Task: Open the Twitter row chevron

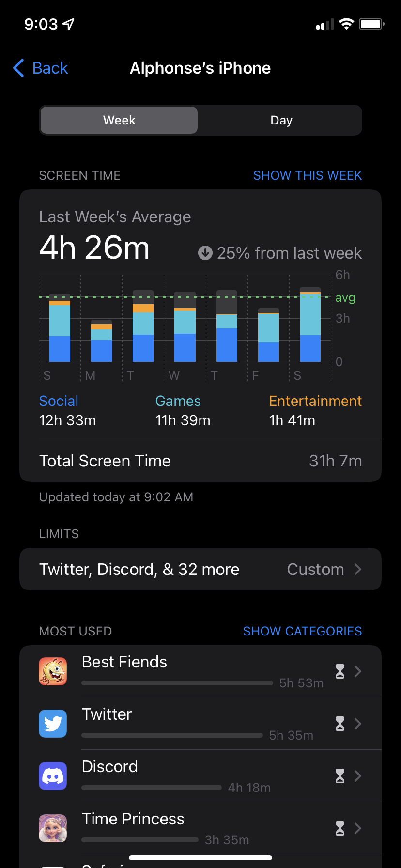Action: click(358, 724)
